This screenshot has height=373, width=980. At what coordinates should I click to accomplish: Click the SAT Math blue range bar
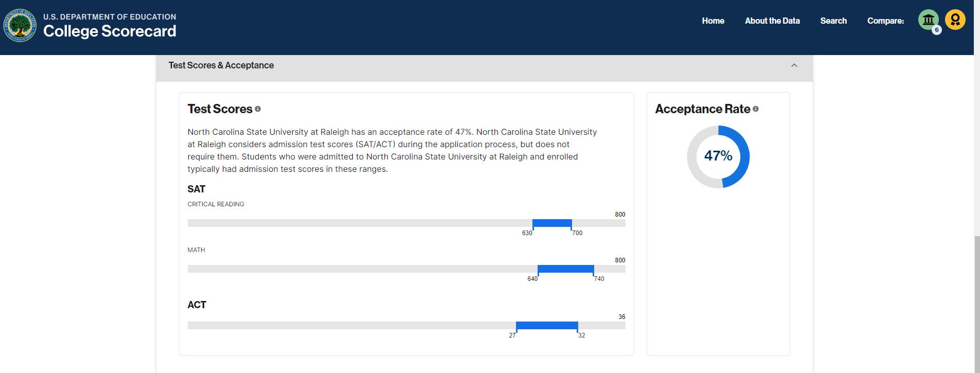coord(565,269)
